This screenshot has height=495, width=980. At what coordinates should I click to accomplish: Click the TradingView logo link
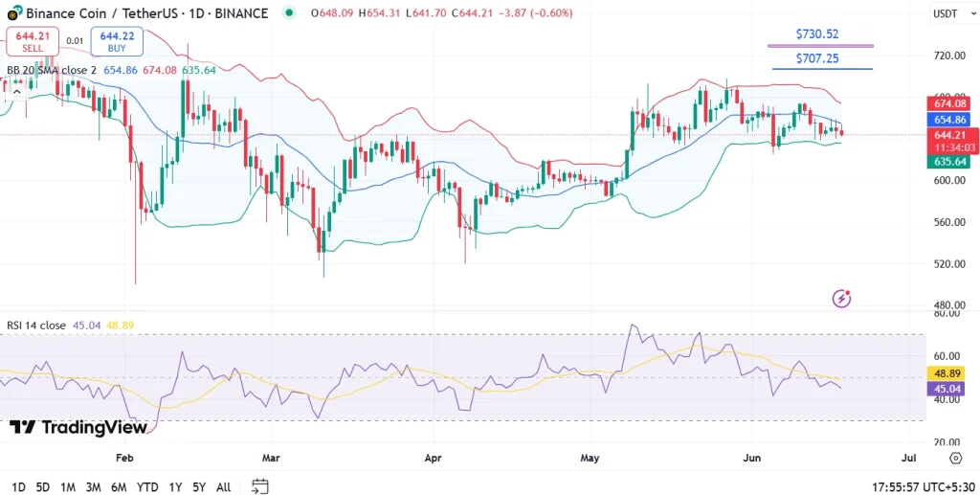tap(78, 427)
